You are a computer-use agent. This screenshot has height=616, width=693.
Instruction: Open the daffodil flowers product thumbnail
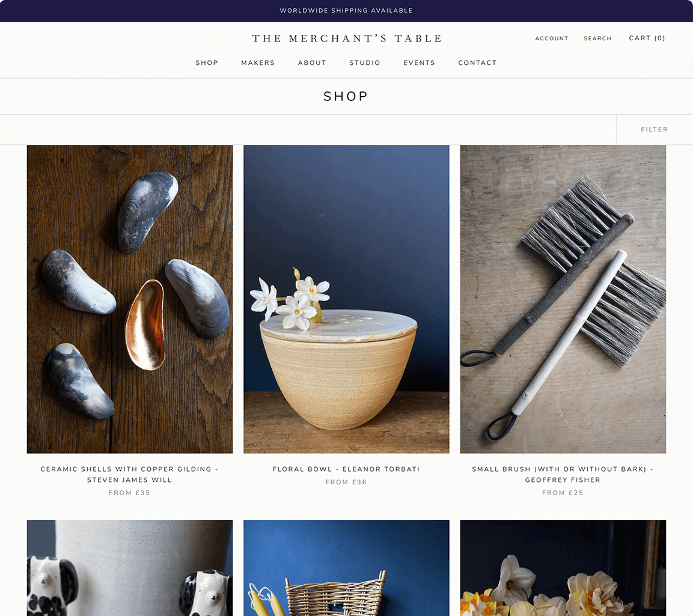[563, 568]
